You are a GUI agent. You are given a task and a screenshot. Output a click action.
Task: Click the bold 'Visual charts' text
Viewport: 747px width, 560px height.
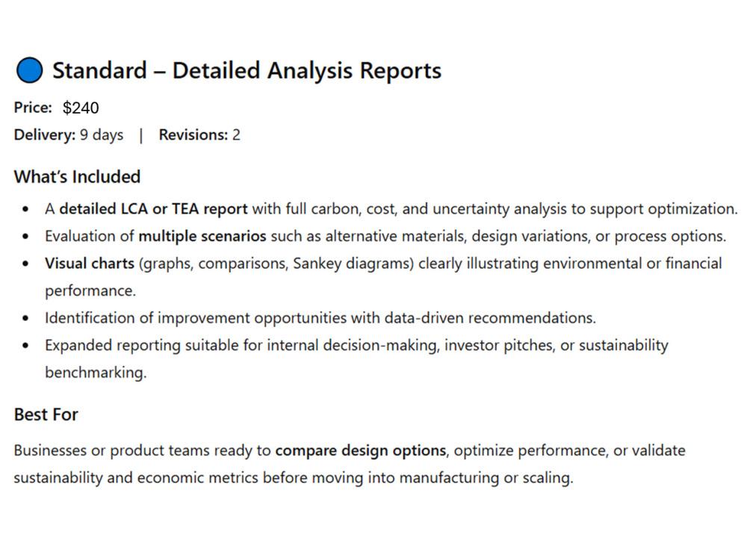click(90, 264)
